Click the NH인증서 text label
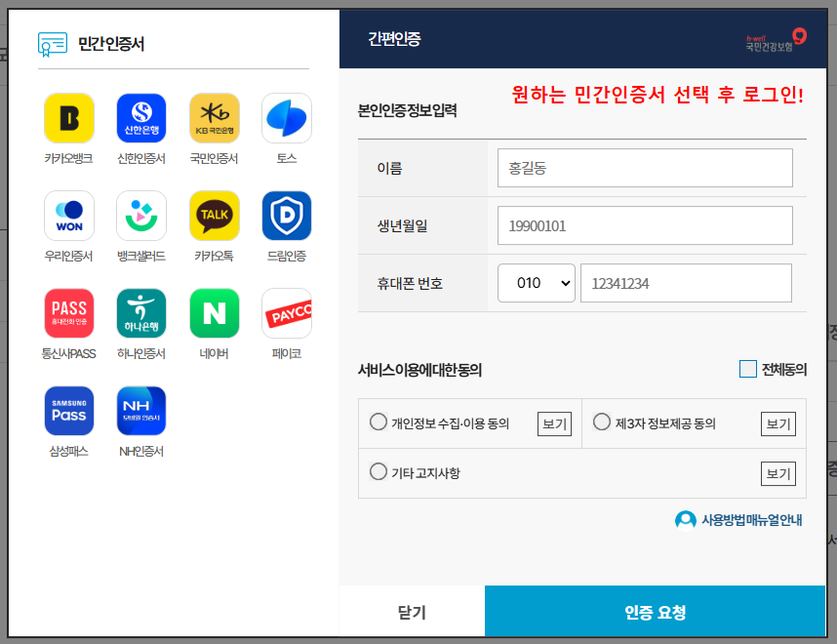Viewport: 837px width, 644px height. click(141, 451)
